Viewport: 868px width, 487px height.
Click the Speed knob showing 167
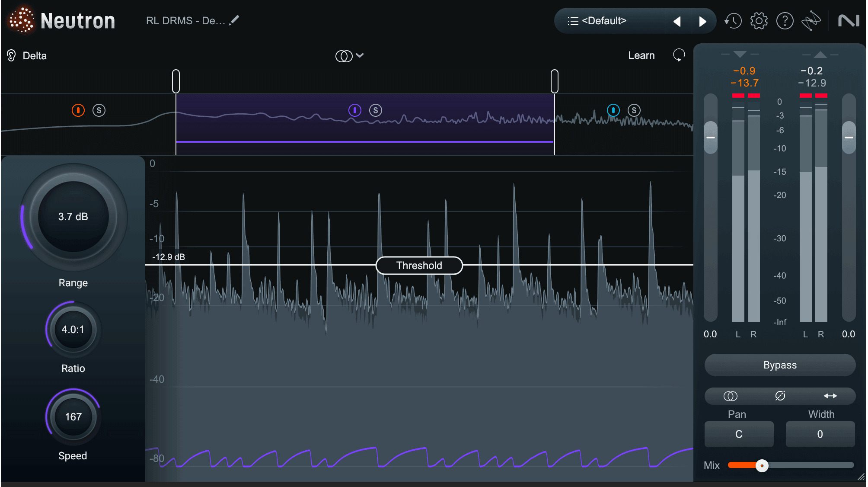tap(73, 417)
